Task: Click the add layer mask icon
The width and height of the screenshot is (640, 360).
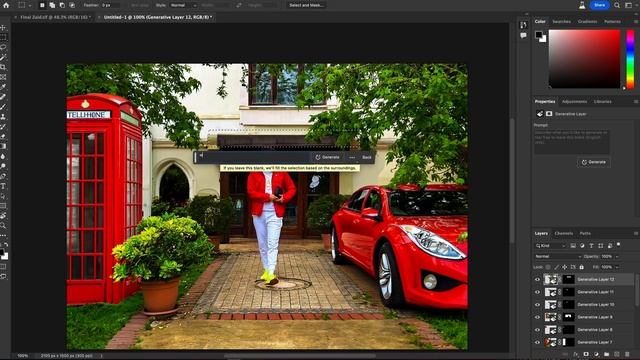Action: [x=586, y=354]
